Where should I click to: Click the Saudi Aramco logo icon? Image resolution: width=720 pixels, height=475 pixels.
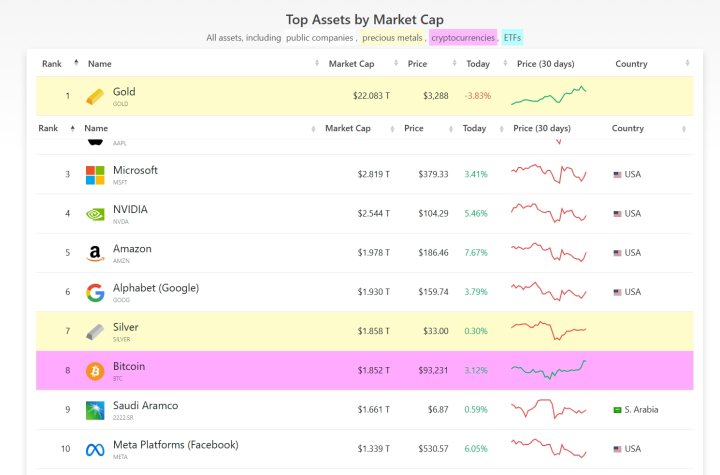pyautogui.click(x=95, y=410)
